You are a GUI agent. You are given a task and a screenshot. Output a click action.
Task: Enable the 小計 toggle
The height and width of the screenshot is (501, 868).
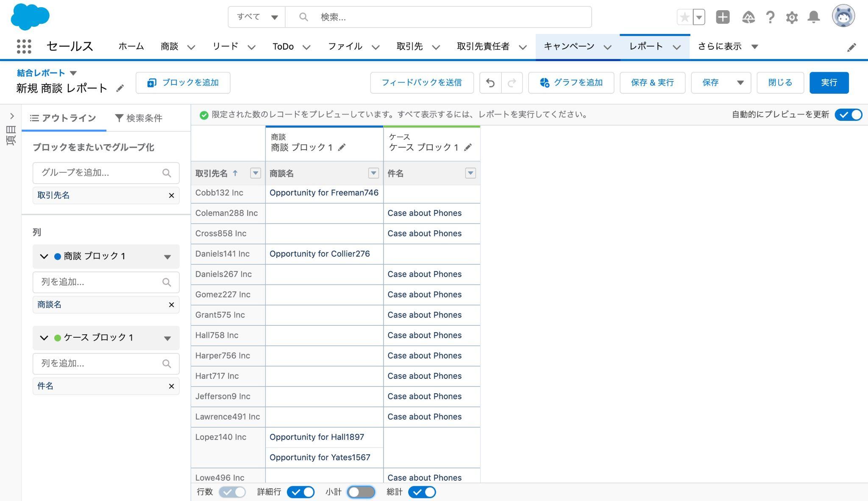[x=361, y=492]
